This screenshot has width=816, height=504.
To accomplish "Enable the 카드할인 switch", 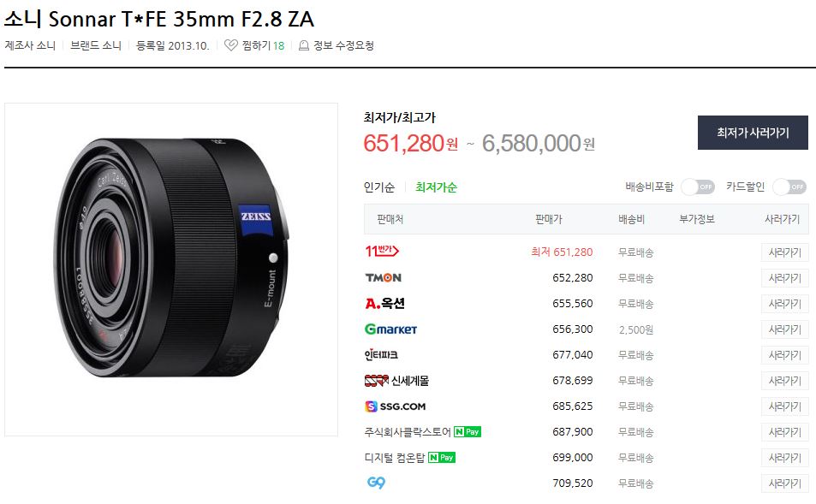I will 789,187.
